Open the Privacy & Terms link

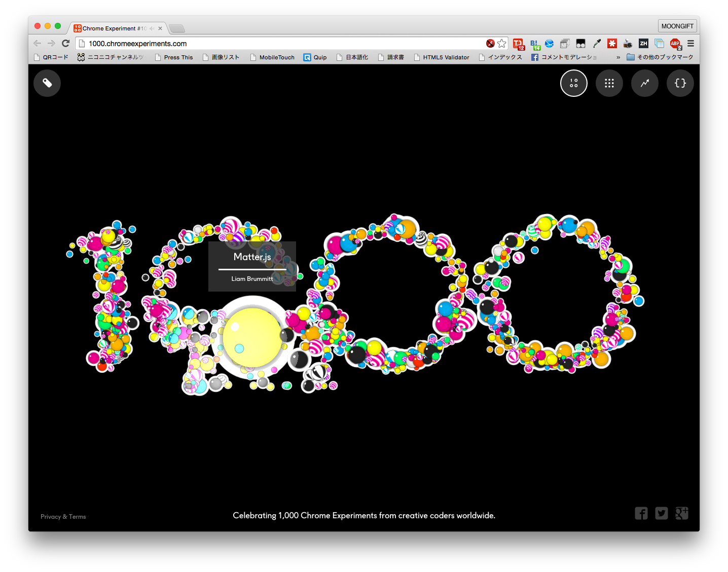63,516
